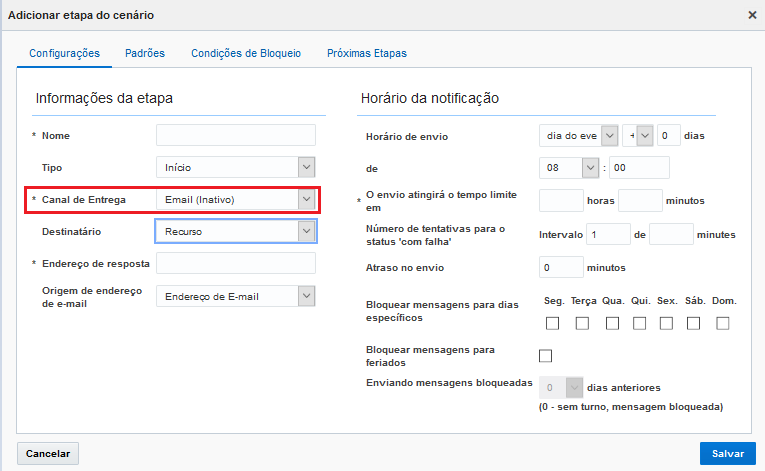Open the 'dia do eve' send time dropdown
Image resolution: width=765 pixels, height=471 pixels.
pyautogui.click(x=609, y=136)
